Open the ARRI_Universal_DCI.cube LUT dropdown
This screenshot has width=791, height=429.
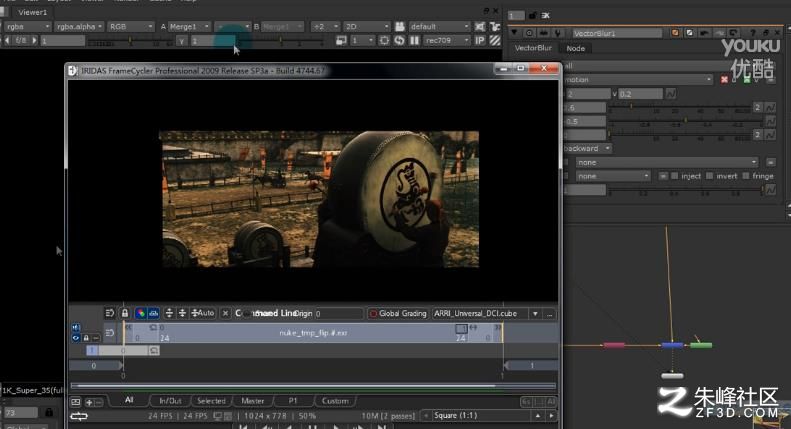[535, 314]
